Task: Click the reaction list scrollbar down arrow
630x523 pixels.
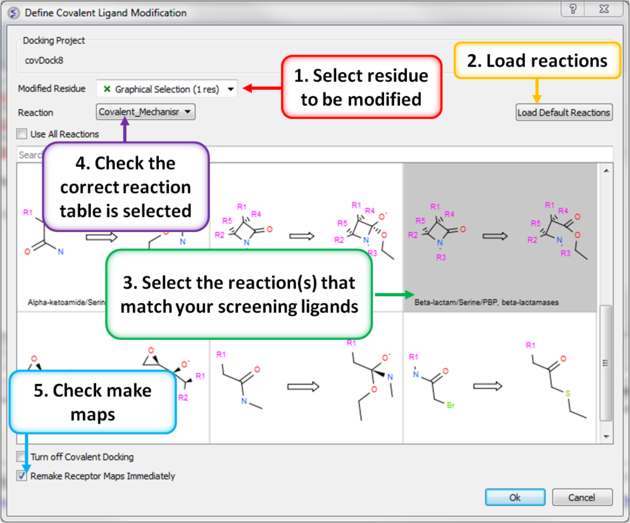Action: (604, 436)
